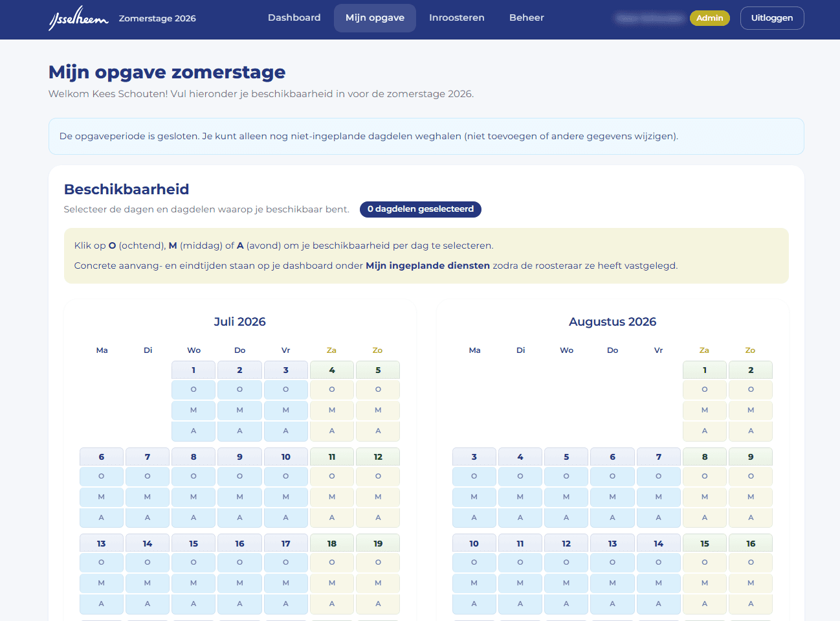Select the day header 18 juli

[332, 543]
